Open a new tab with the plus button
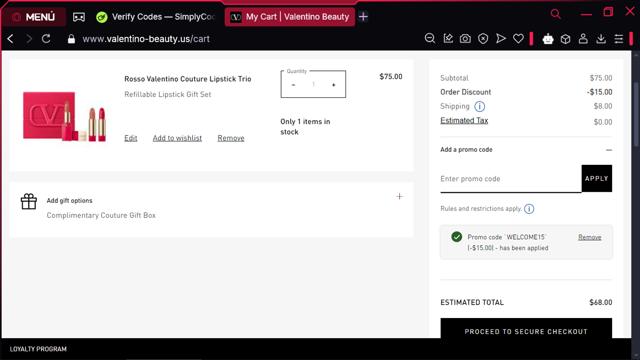 click(363, 17)
